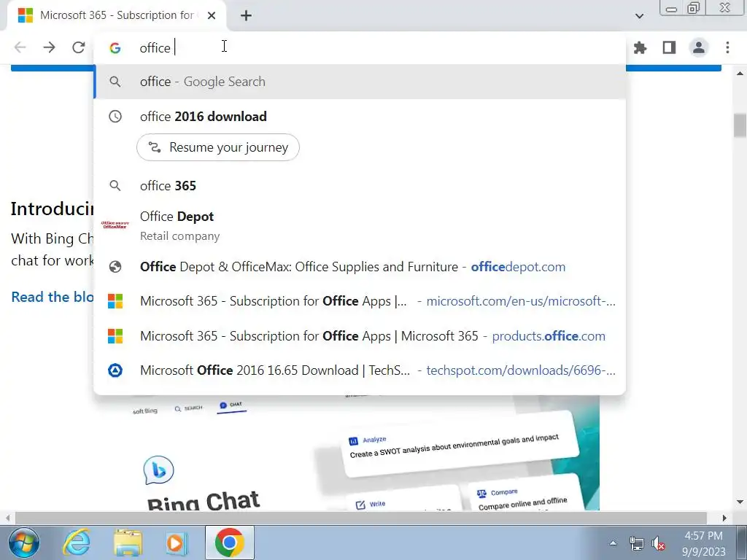Reload the page with the refresh icon

[x=79, y=47]
